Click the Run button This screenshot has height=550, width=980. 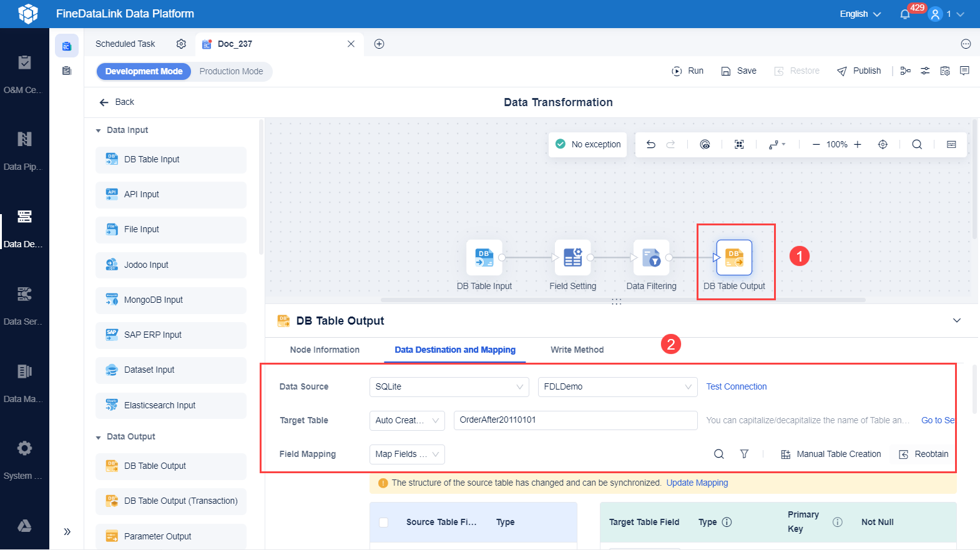tap(687, 71)
